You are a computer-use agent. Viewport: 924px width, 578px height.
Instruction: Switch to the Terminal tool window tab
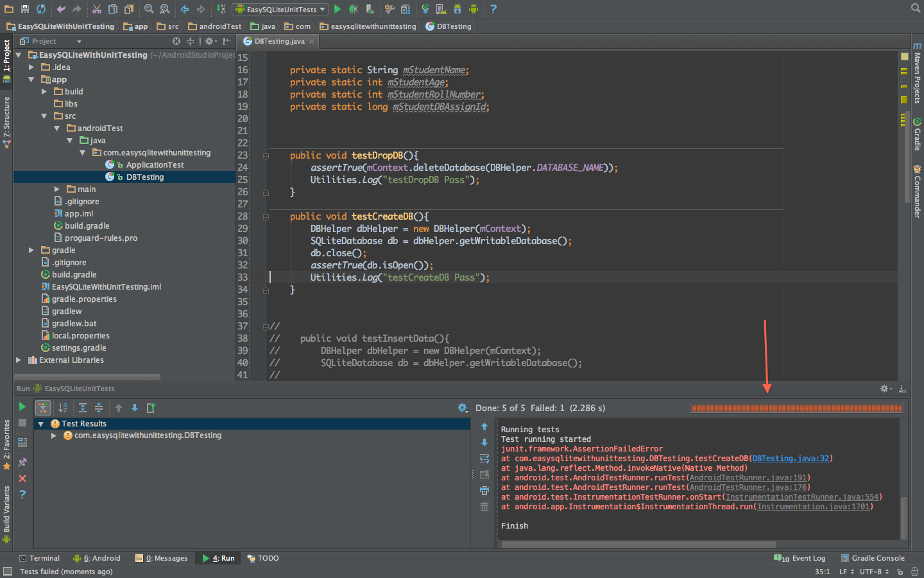39,558
